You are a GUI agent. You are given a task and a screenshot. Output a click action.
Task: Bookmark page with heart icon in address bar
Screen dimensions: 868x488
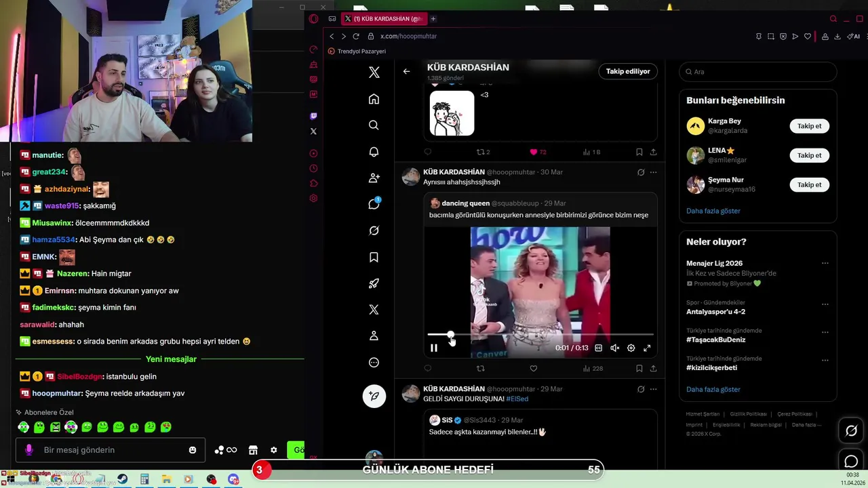(x=807, y=37)
